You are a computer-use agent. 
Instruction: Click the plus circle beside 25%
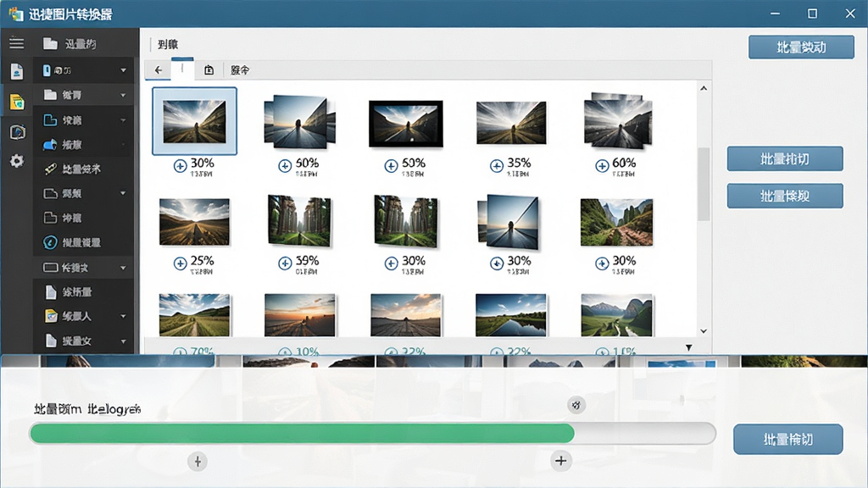tap(180, 263)
